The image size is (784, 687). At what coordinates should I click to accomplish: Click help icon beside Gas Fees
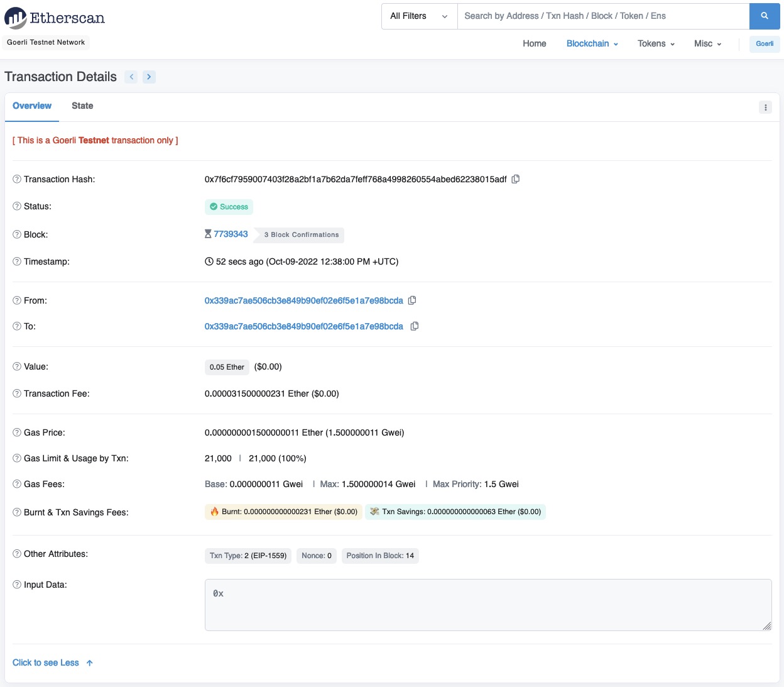point(17,484)
